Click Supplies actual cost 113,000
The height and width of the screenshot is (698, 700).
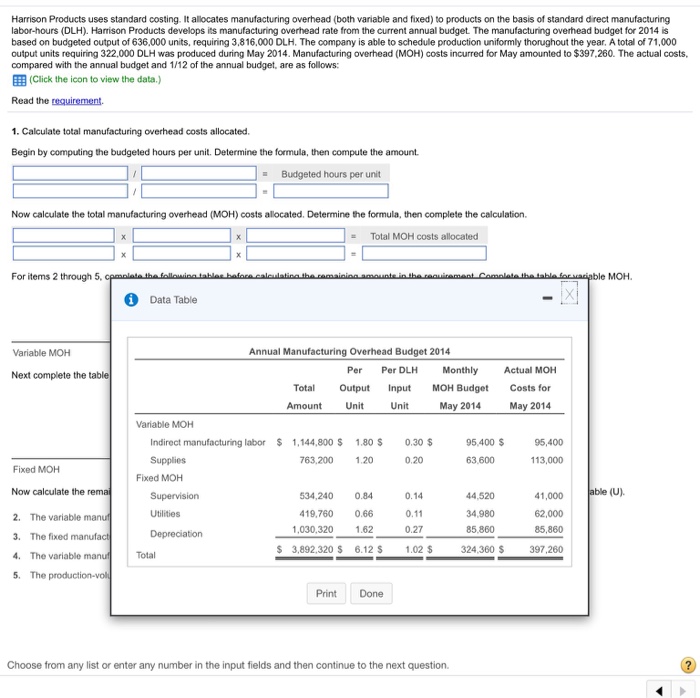(546, 460)
